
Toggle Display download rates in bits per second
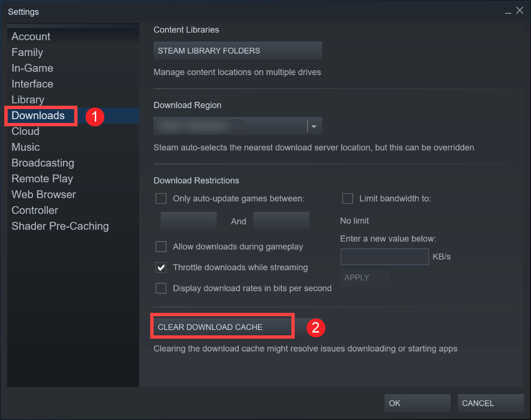tap(161, 288)
